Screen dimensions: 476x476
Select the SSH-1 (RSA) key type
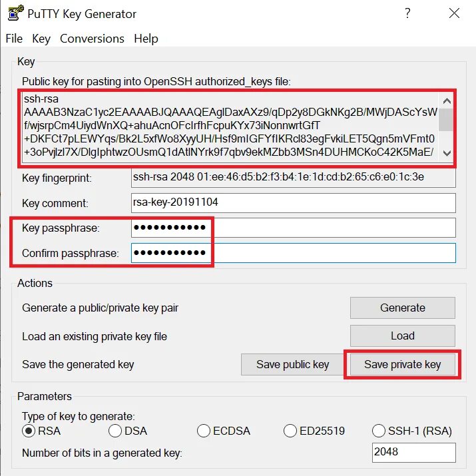[x=378, y=431]
